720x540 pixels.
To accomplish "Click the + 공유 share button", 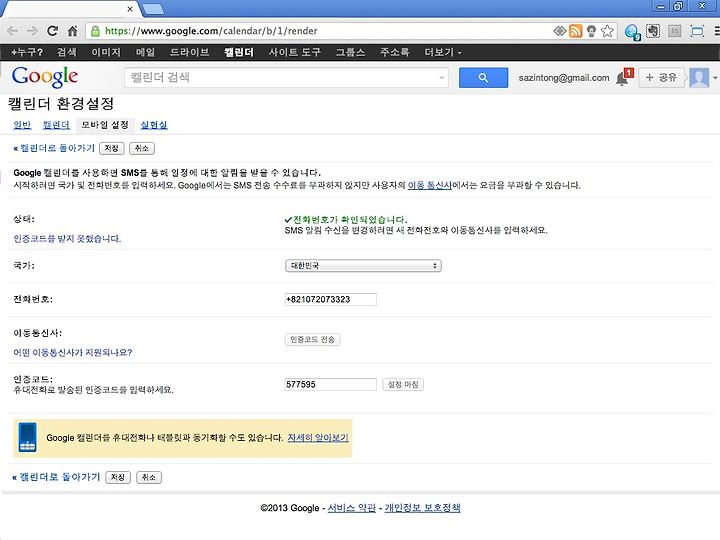I will click(x=661, y=78).
